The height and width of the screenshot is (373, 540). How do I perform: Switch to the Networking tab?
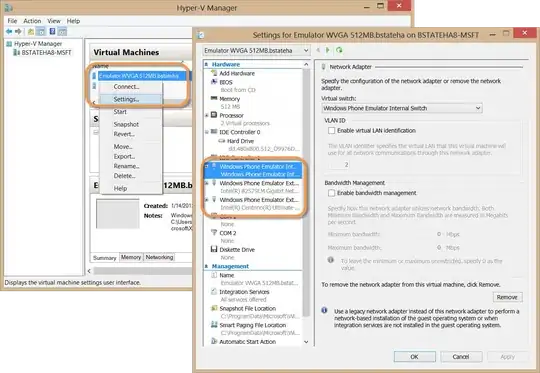coord(159,257)
